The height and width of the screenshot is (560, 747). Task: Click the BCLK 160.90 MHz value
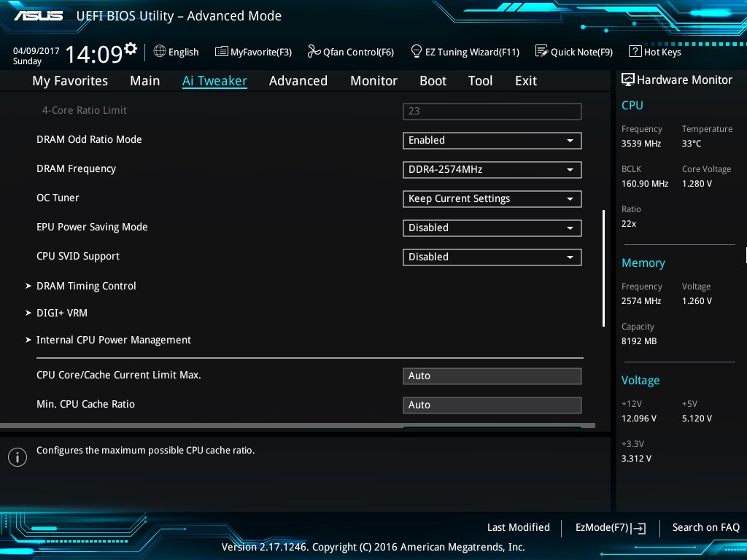[x=645, y=183]
